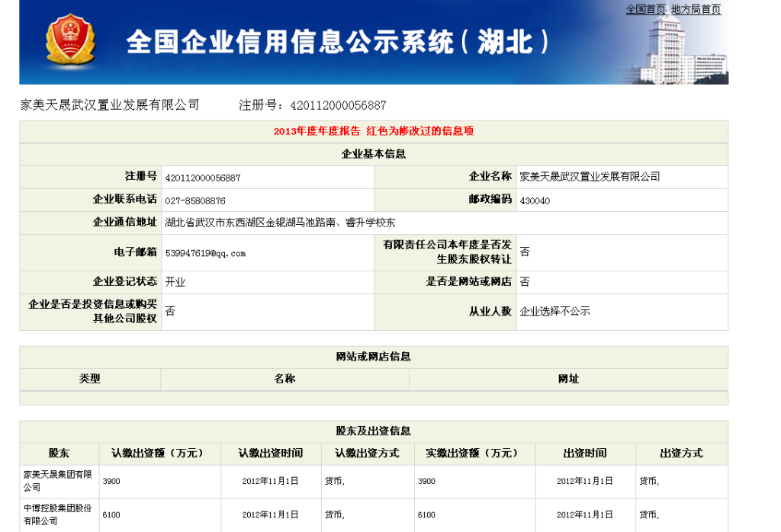
Task: Click the 股东 column header
Action: coord(59,453)
